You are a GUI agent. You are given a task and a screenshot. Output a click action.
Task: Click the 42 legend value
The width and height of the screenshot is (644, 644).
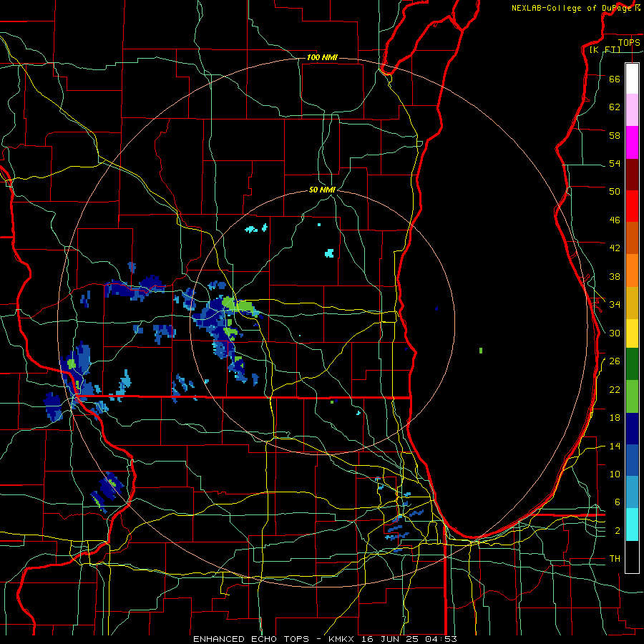click(615, 248)
